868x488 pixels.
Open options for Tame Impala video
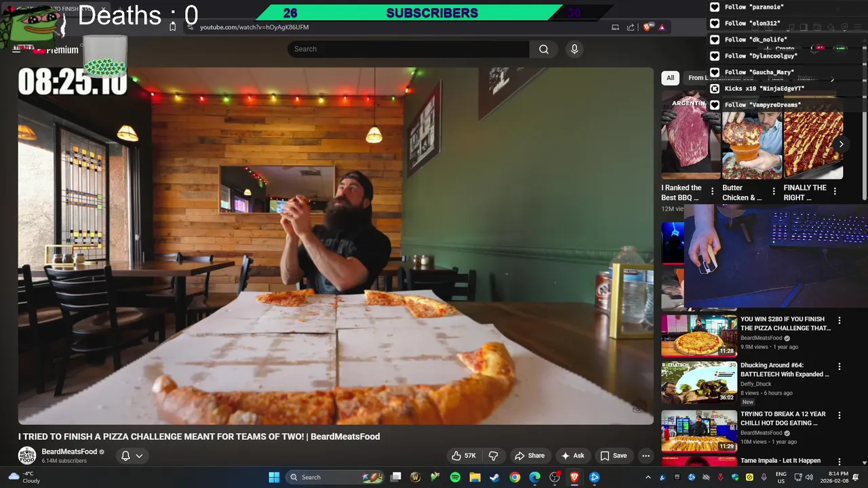(x=840, y=462)
